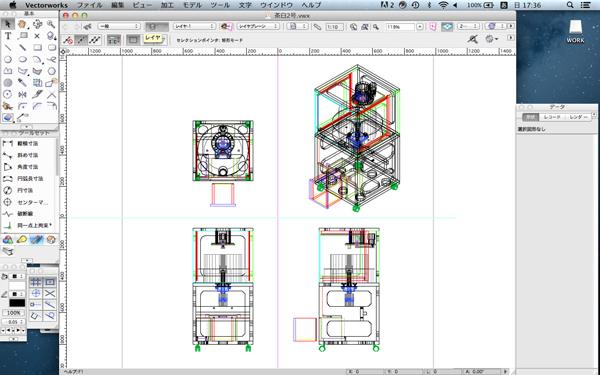Image resolution: width=600 pixels, height=375 pixels.
Task: Toggle snap to object
Action: coord(50,282)
